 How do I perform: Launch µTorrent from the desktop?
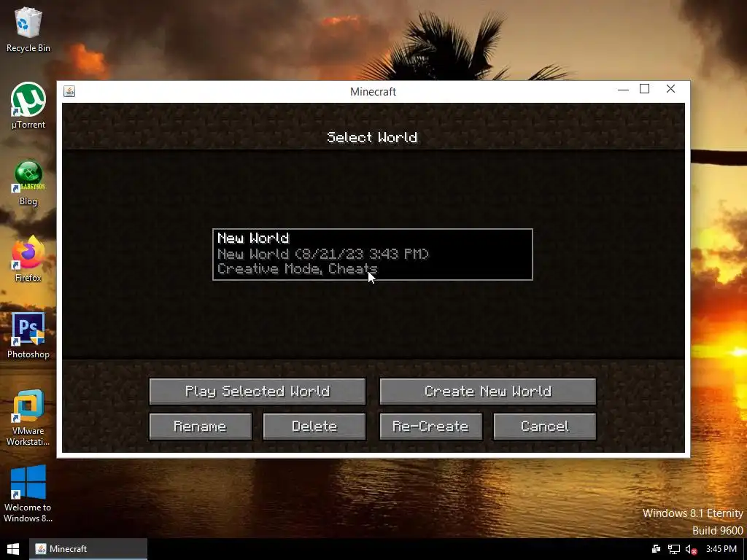(28, 106)
